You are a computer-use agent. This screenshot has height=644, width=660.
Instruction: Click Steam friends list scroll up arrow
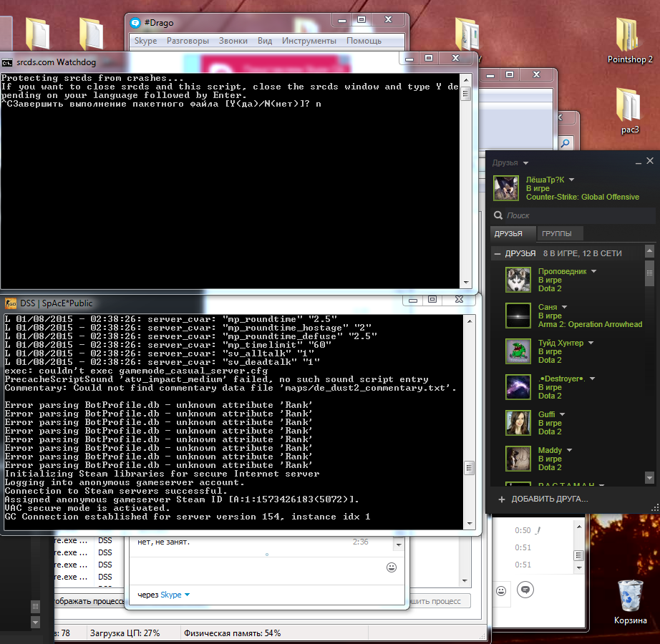click(649, 252)
